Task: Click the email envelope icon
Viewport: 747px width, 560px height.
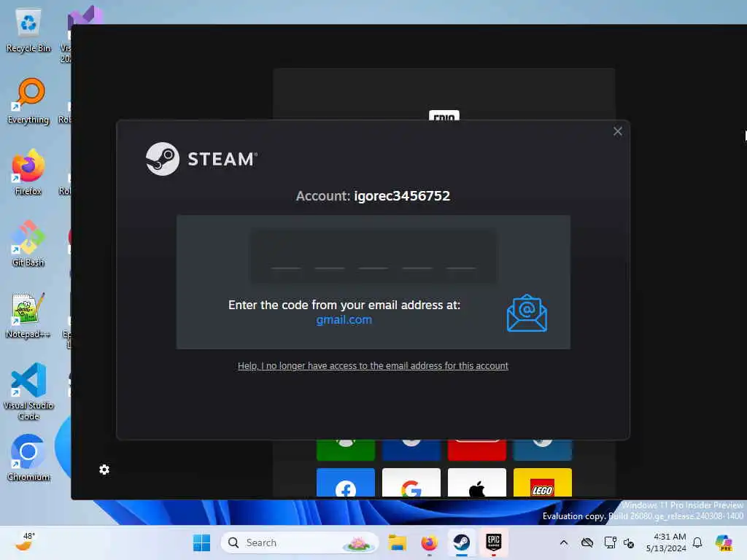Action: (527, 313)
